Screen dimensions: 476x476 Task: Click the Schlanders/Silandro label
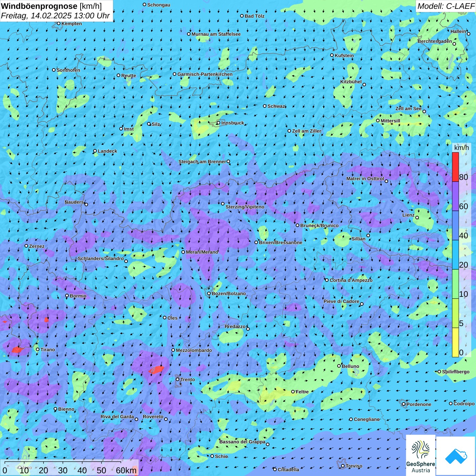click(x=101, y=258)
